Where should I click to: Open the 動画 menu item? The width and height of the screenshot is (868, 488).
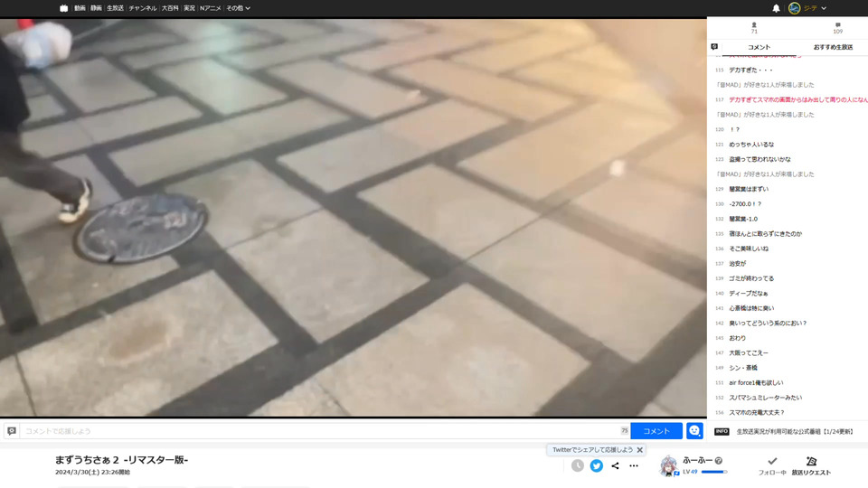80,8
